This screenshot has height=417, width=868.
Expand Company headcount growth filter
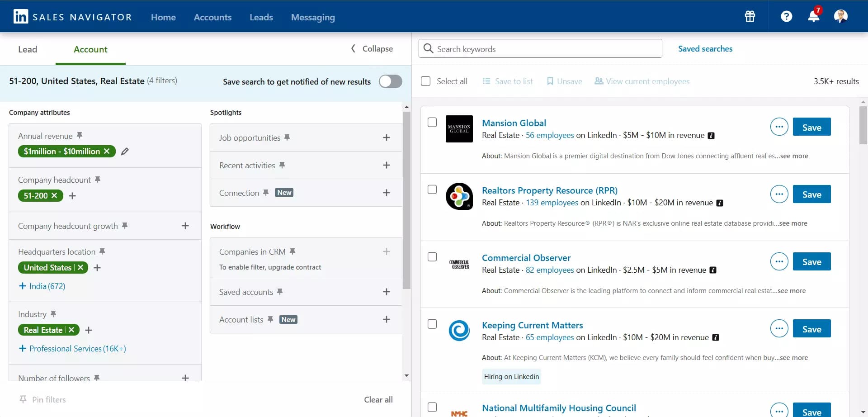click(185, 226)
